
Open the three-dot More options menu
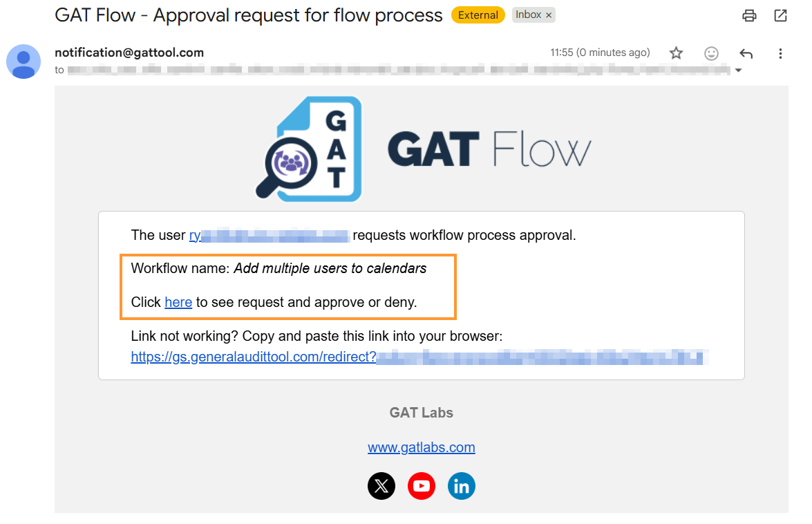click(780, 53)
